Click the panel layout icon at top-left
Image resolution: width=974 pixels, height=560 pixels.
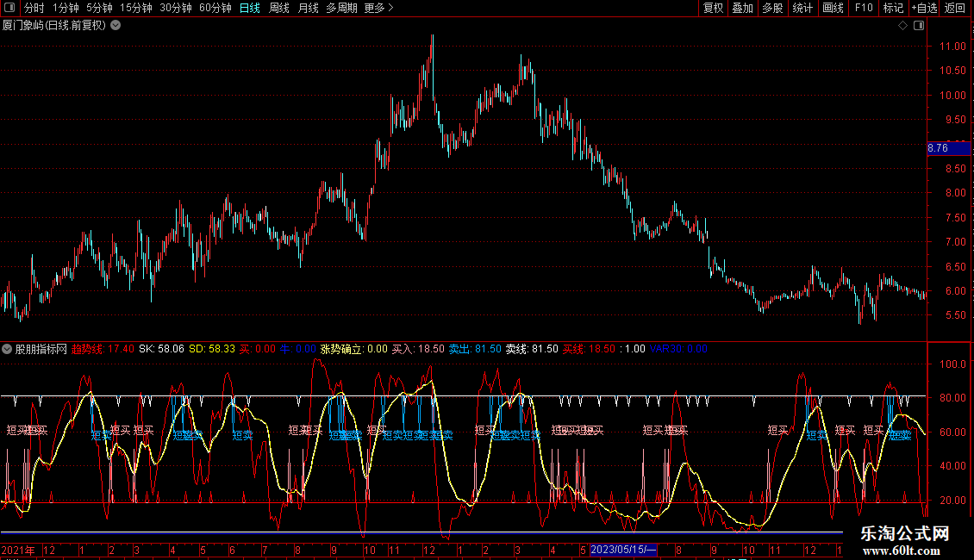coord(9,9)
